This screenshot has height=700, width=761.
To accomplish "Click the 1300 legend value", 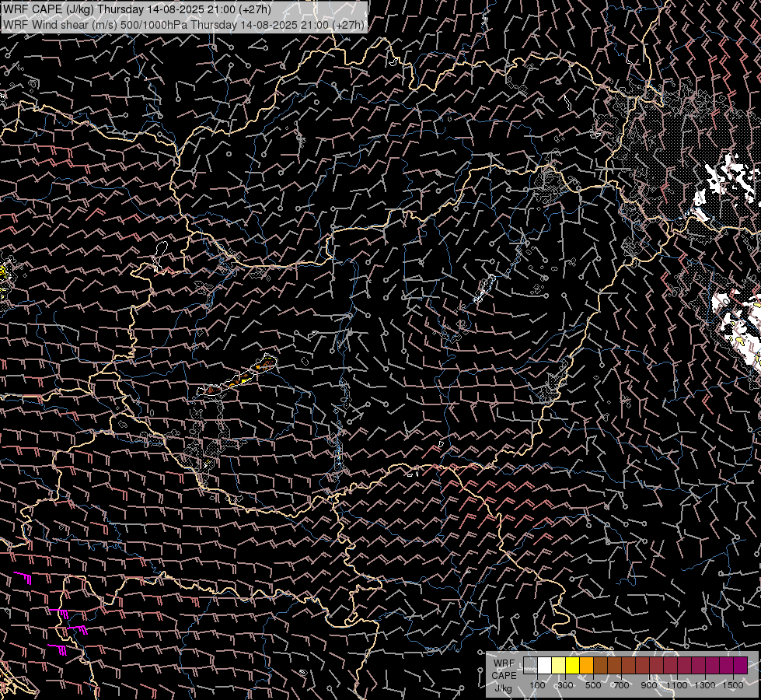I will tap(705, 685).
